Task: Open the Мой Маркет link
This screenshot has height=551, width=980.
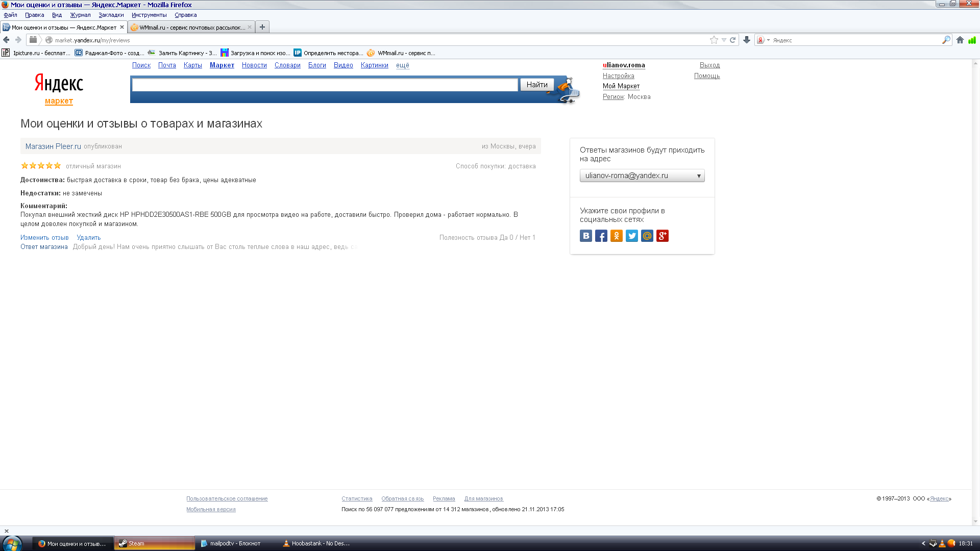Action: (x=621, y=86)
